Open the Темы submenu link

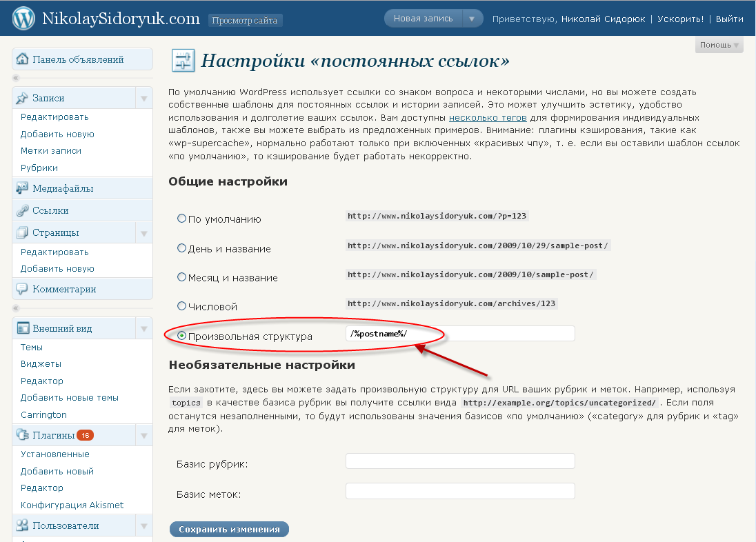coord(31,347)
